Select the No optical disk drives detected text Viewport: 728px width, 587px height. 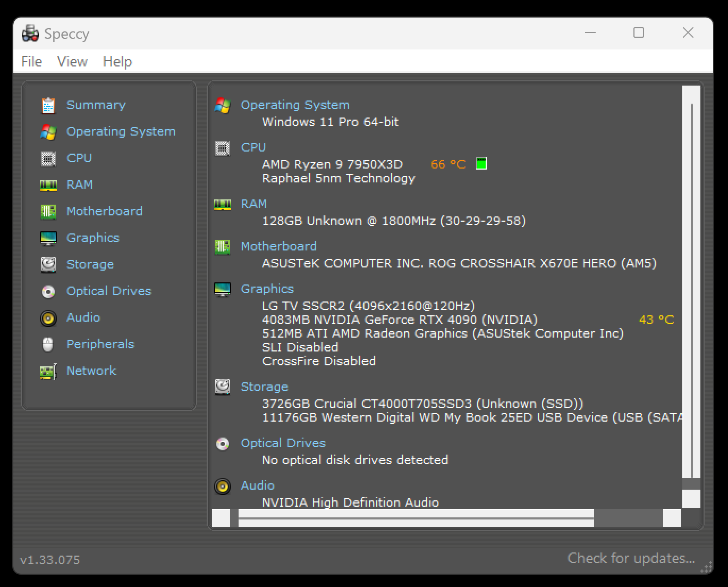pos(355,460)
